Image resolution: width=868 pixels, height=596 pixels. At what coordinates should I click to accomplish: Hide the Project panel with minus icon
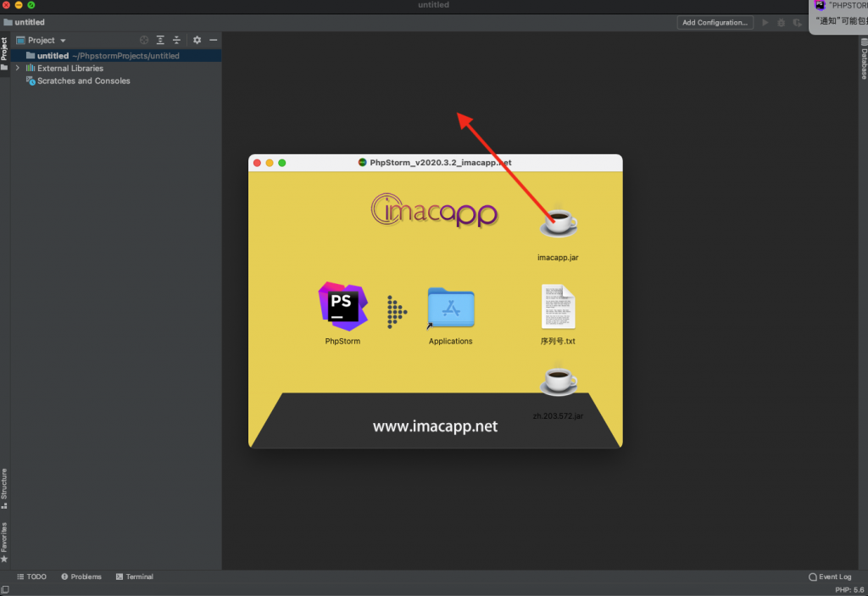(x=213, y=40)
